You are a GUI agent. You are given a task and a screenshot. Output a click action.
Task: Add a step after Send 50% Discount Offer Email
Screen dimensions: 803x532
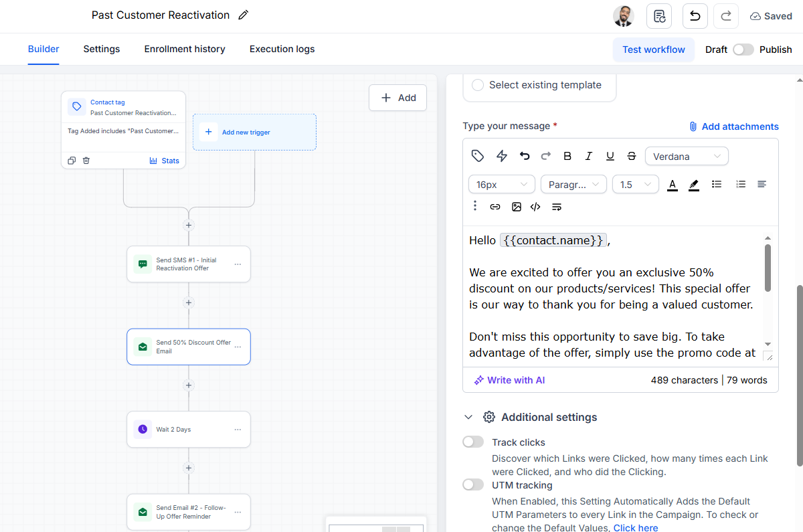(x=189, y=385)
